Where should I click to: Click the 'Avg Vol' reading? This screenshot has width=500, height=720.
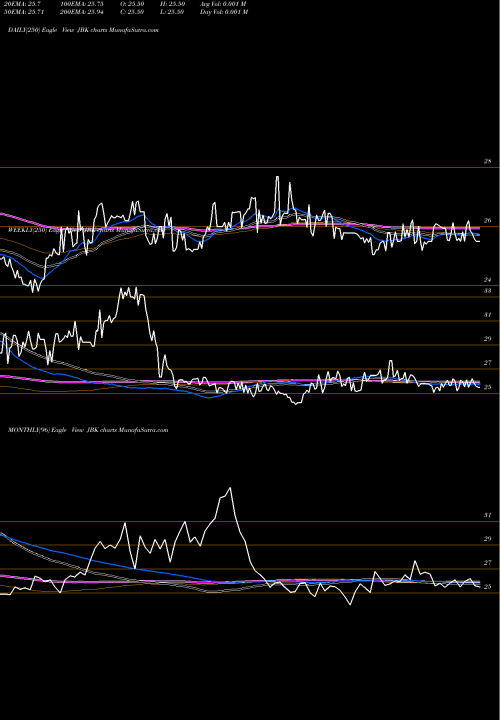[224, 4]
